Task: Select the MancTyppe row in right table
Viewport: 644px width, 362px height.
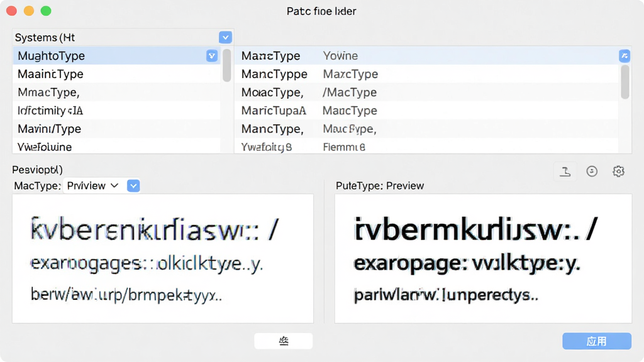Action: 426,74
